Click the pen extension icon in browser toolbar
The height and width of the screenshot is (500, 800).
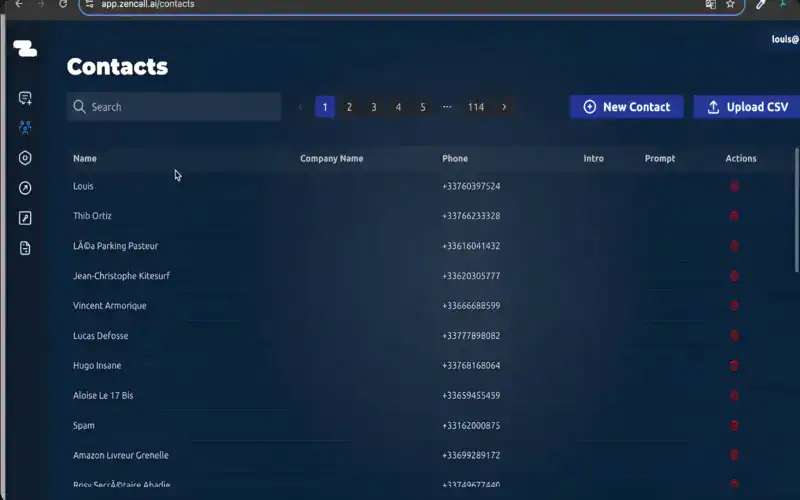[760, 4]
